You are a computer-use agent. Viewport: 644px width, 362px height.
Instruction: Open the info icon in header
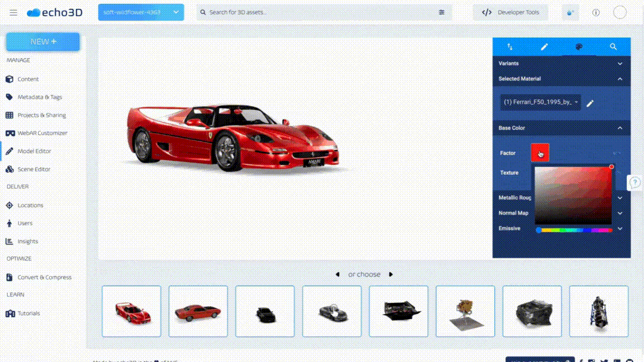[596, 13]
